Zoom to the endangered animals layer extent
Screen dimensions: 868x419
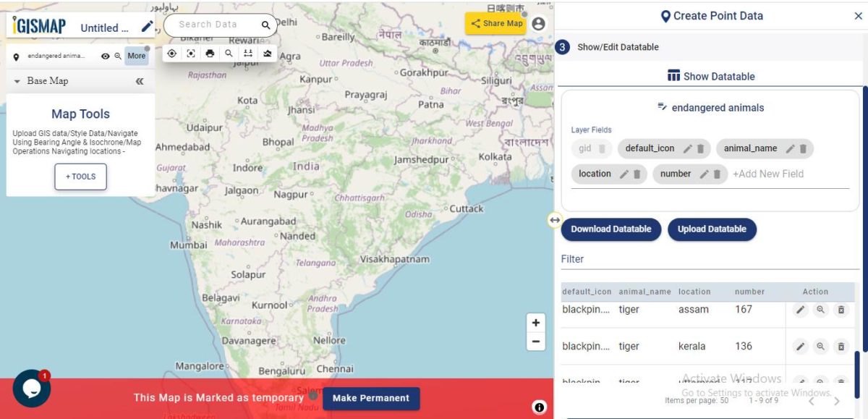(x=117, y=56)
